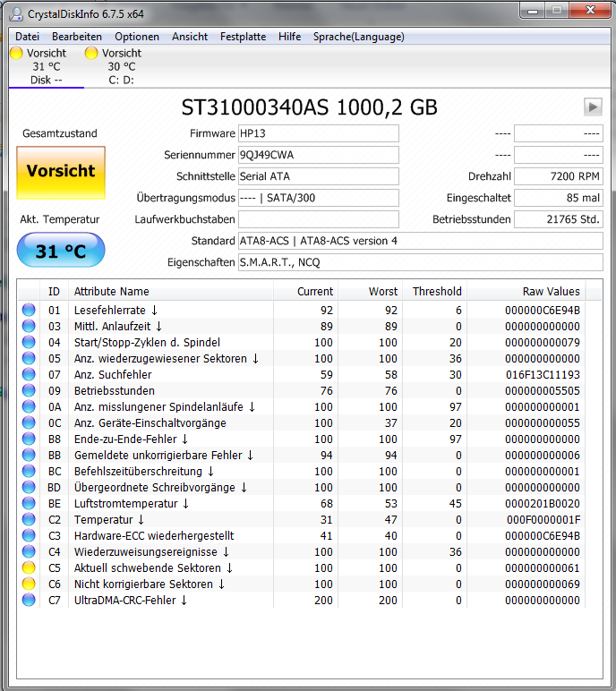616x691 pixels.
Task: Select the 'Anz. Suchfehler' attribute name
Action: pos(113,374)
